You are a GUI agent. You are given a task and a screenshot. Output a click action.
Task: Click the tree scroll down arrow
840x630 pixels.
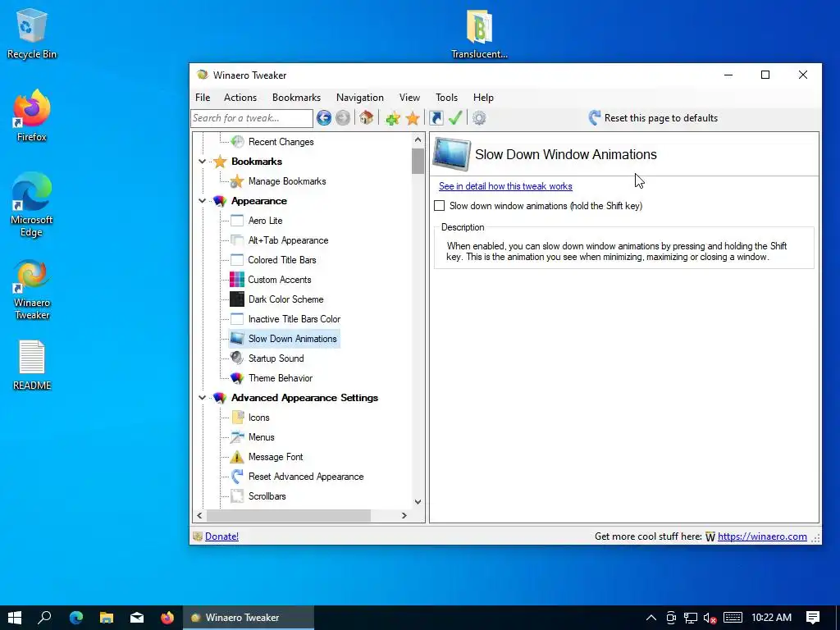tap(418, 502)
